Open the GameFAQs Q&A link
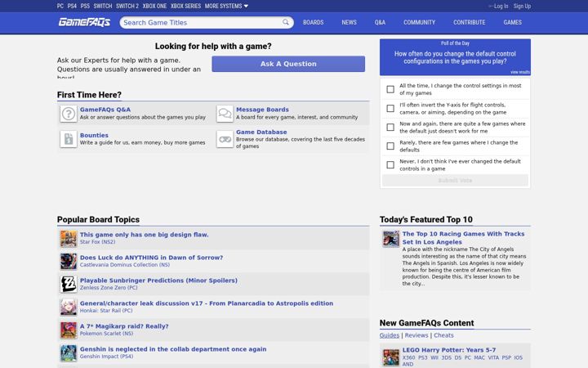588x368 pixels. 105,110
